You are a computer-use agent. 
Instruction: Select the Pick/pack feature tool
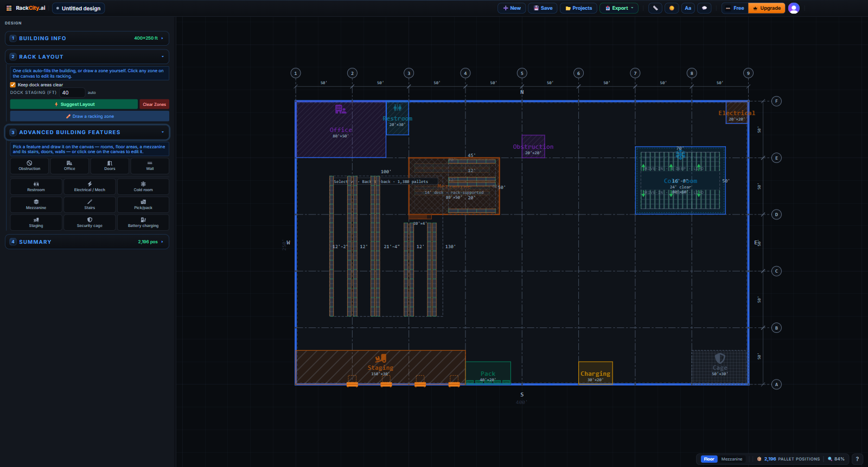click(143, 205)
